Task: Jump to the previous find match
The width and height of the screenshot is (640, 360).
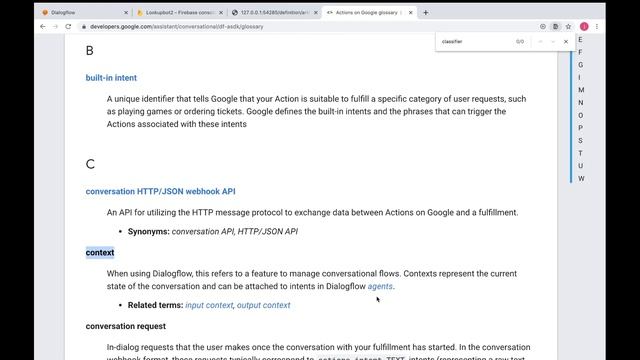Action: click(x=540, y=42)
